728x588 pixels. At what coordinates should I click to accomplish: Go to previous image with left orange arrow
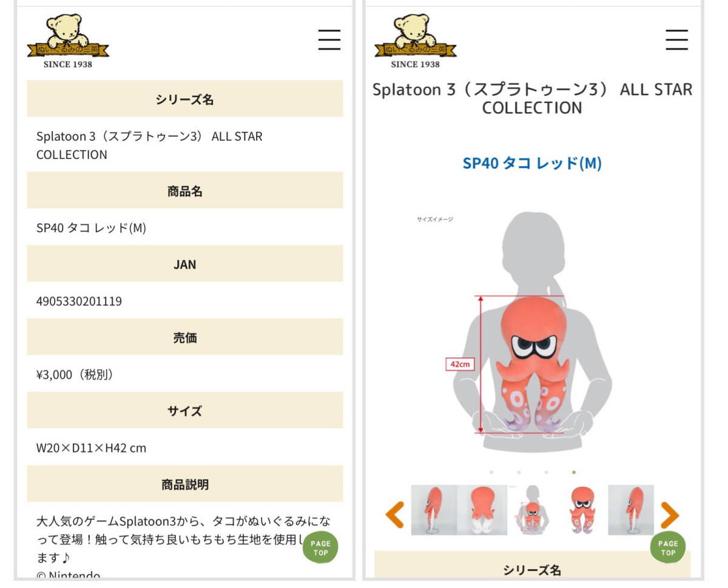pyautogui.click(x=395, y=515)
